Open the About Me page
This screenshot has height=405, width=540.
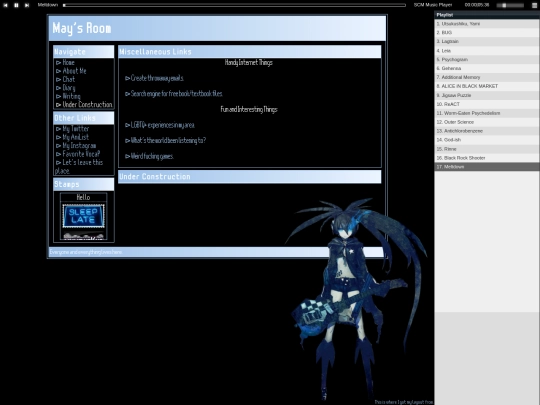74,71
